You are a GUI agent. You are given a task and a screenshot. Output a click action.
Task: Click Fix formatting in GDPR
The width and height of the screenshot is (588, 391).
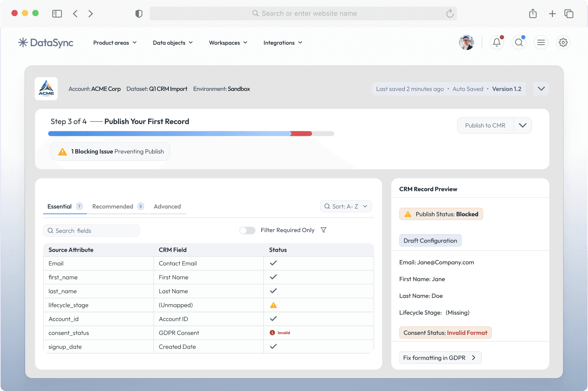coord(440,357)
